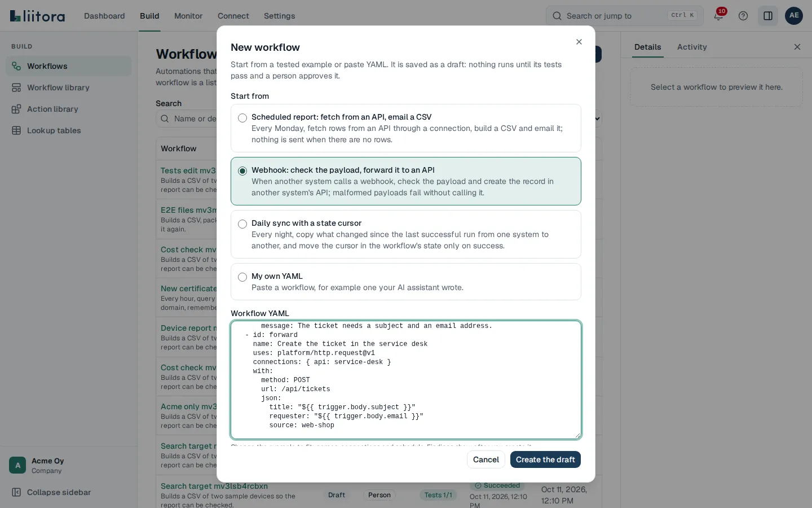812x508 pixels.
Task: Click the magnifier in workflow search field
Action: pyautogui.click(x=165, y=119)
